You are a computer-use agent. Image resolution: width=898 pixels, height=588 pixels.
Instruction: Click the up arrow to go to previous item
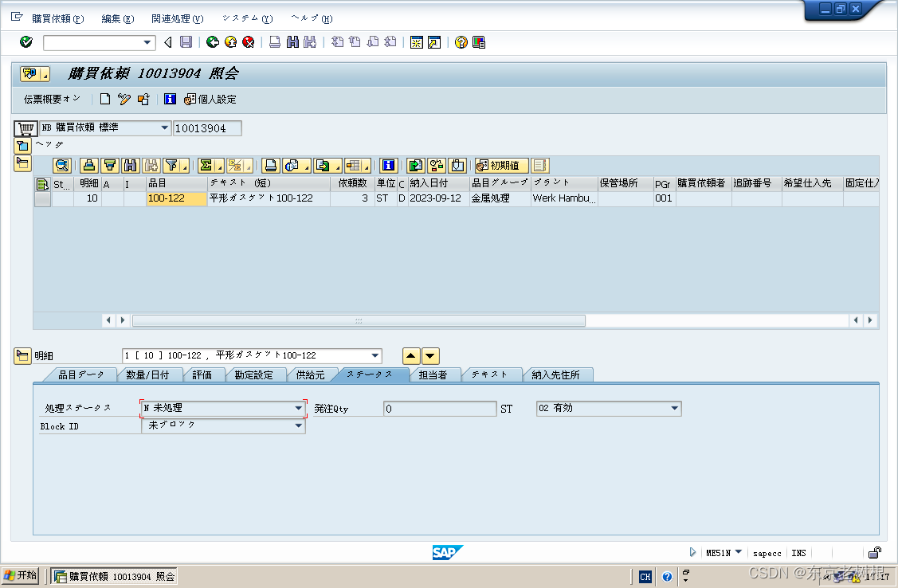[x=411, y=356]
